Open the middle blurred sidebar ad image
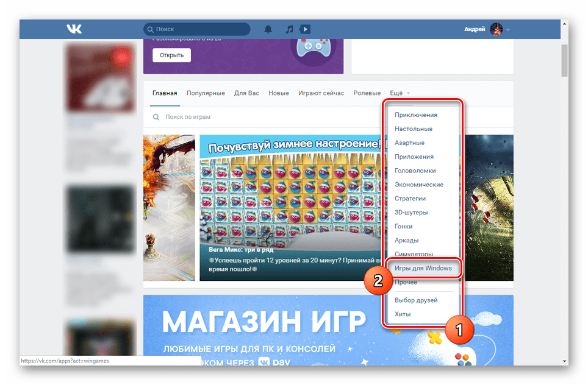 pyautogui.click(x=101, y=219)
